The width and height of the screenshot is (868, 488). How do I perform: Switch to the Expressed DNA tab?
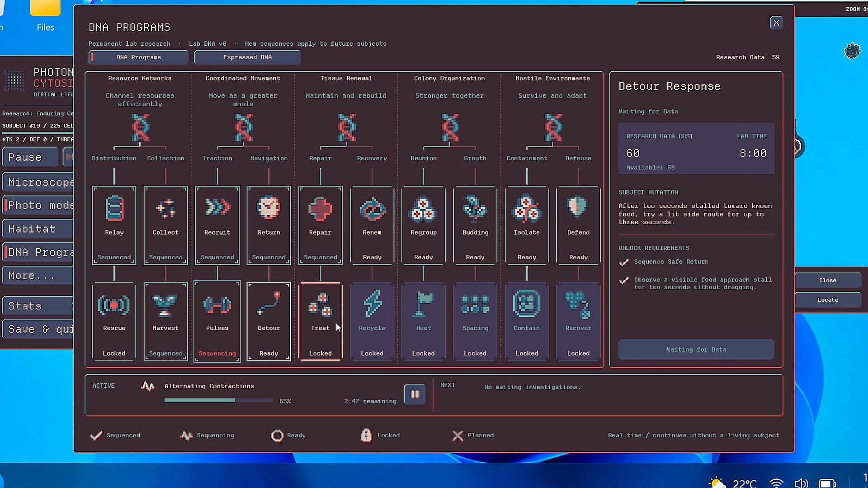247,57
